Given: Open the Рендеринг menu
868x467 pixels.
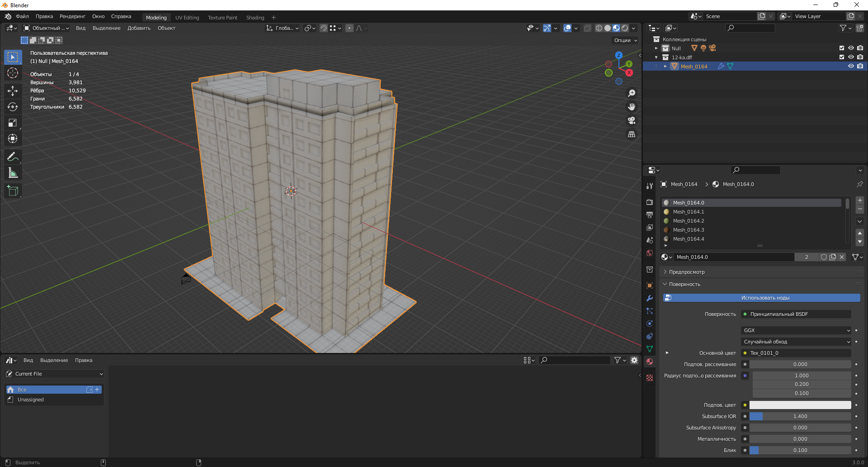Looking at the screenshot, I should click(x=72, y=16).
